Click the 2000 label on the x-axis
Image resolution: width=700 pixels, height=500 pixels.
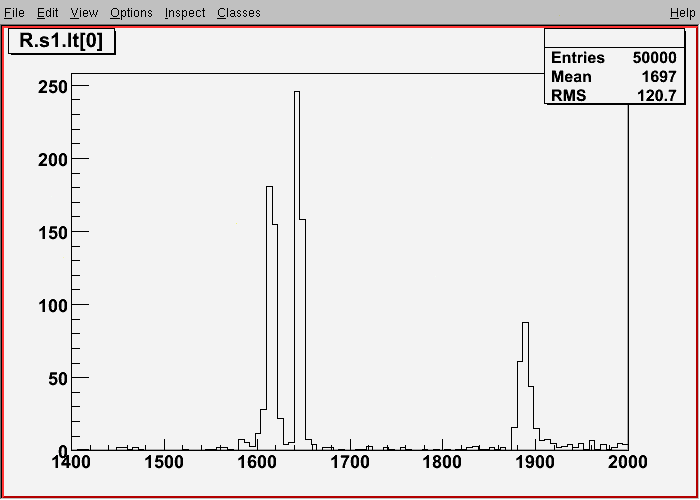[x=628, y=462]
